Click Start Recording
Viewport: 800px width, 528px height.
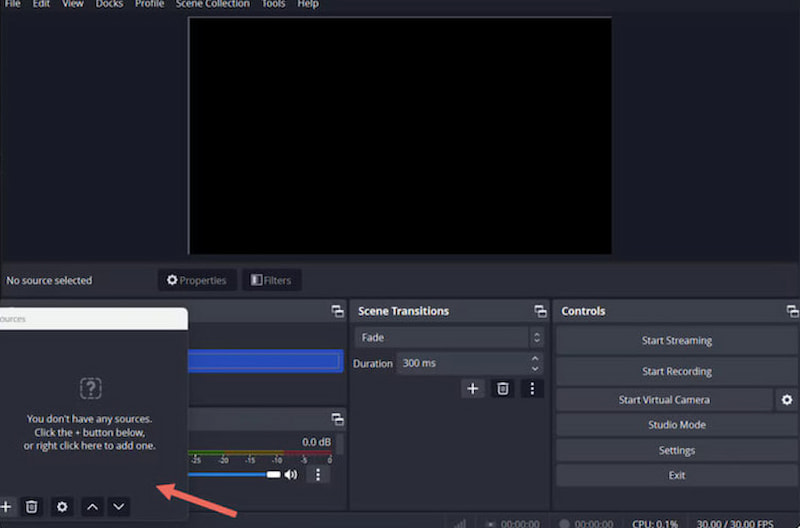tap(677, 371)
